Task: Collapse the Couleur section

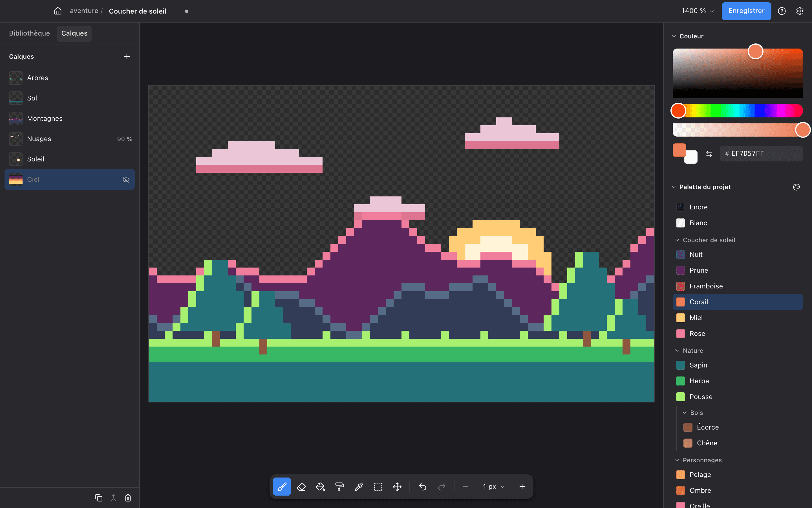Action: click(674, 36)
